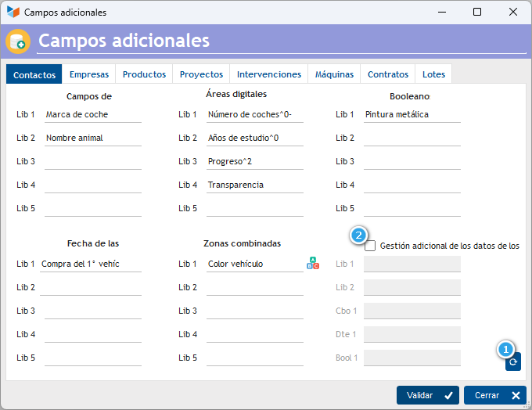This screenshot has height=410, width=532.
Task: Select the Progreso^2 digital area field
Action: click(x=255, y=161)
